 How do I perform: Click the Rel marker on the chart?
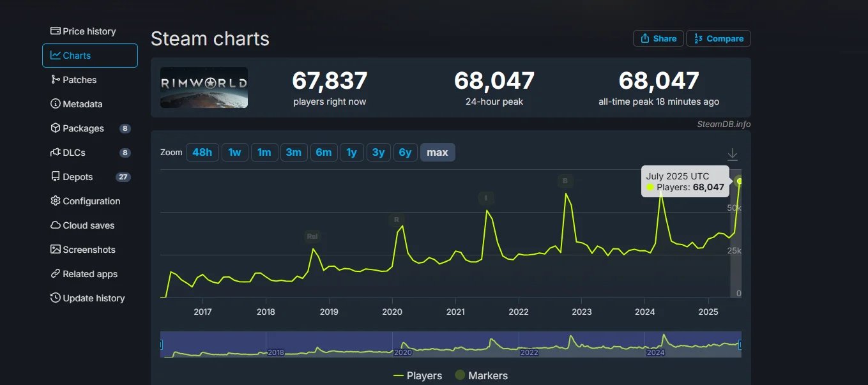pyautogui.click(x=312, y=236)
